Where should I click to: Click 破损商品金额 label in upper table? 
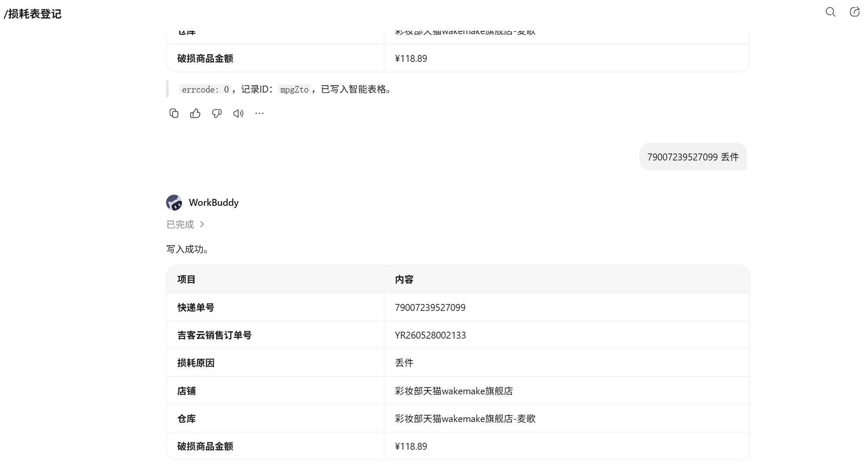click(205, 58)
